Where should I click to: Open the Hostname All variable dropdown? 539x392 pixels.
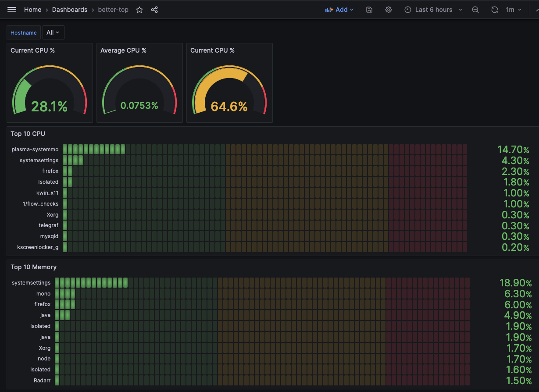pyautogui.click(x=53, y=32)
